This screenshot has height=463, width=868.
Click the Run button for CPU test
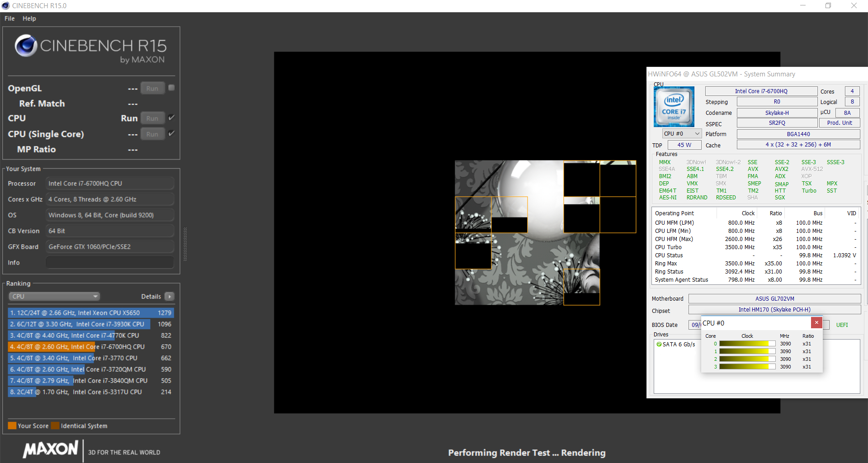pyautogui.click(x=152, y=118)
